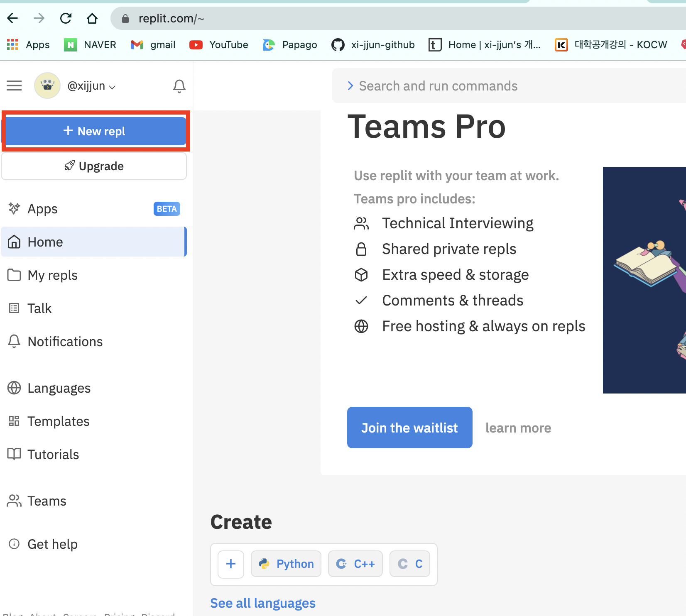This screenshot has height=616, width=686.
Task: Open the YouTube bookmark
Action: tap(219, 44)
